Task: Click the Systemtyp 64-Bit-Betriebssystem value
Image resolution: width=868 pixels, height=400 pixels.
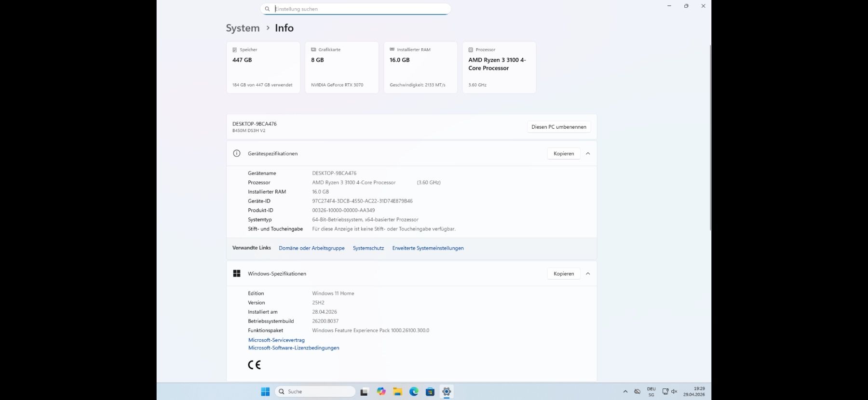Action: pyautogui.click(x=365, y=219)
